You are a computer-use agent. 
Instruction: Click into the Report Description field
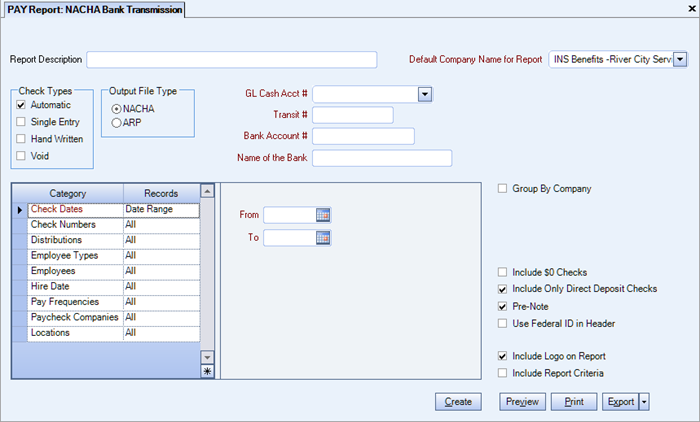pos(232,60)
